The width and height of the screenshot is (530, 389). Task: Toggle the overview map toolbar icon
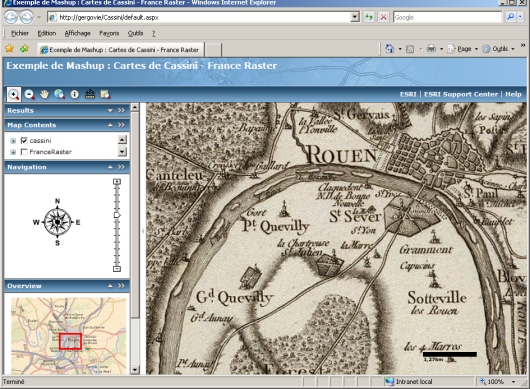[105, 94]
